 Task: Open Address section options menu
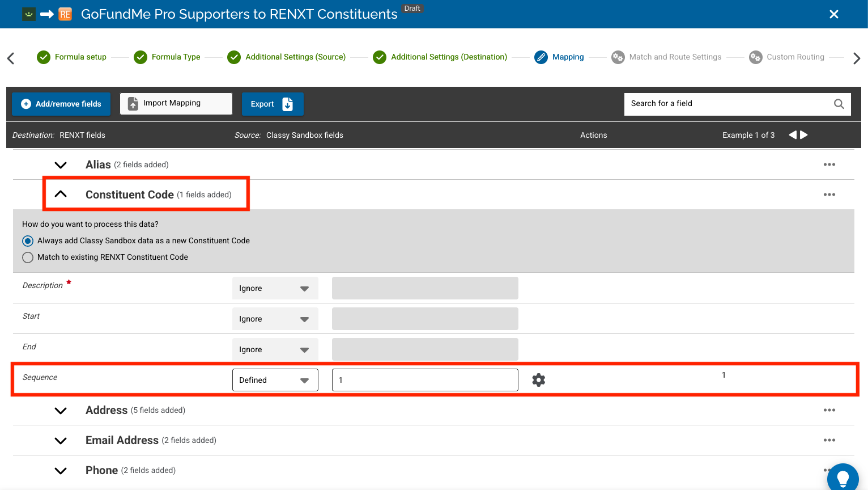[x=829, y=410]
